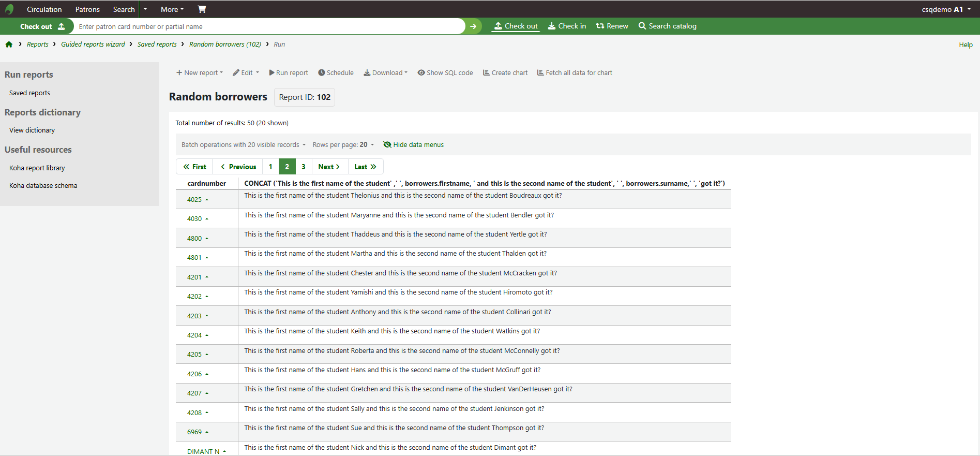This screenshot has height=456, width=980.
Task: Submit check out with green arrow button
Action: (x=473, y=26)
